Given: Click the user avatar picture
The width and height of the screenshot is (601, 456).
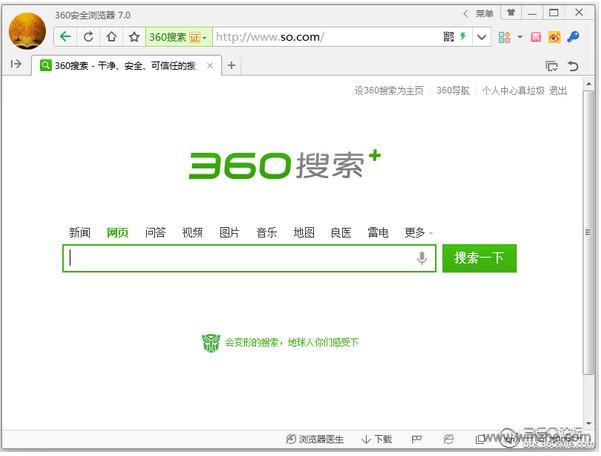Looking at the screenshot, I should click(27, 31).
